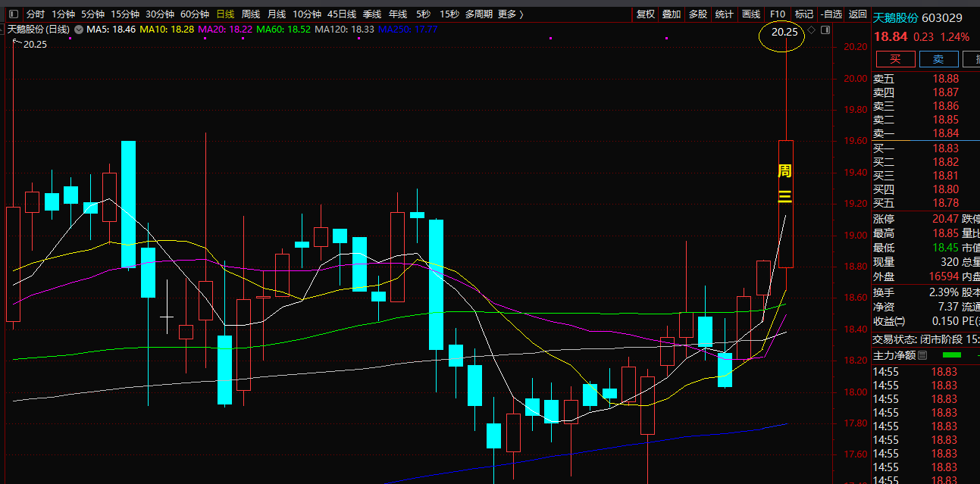Click the 最高 value 18.85

coord(945,233)
